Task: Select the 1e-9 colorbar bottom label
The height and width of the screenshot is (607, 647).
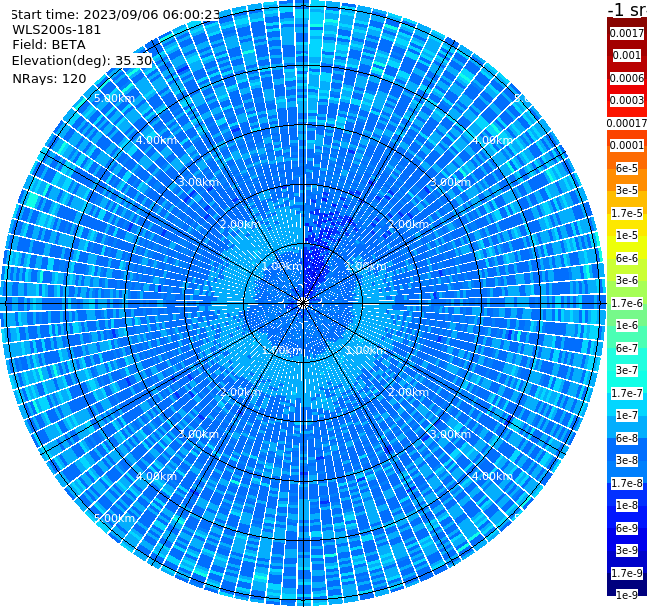Action: pyautogui.click(x=627, y=595)
